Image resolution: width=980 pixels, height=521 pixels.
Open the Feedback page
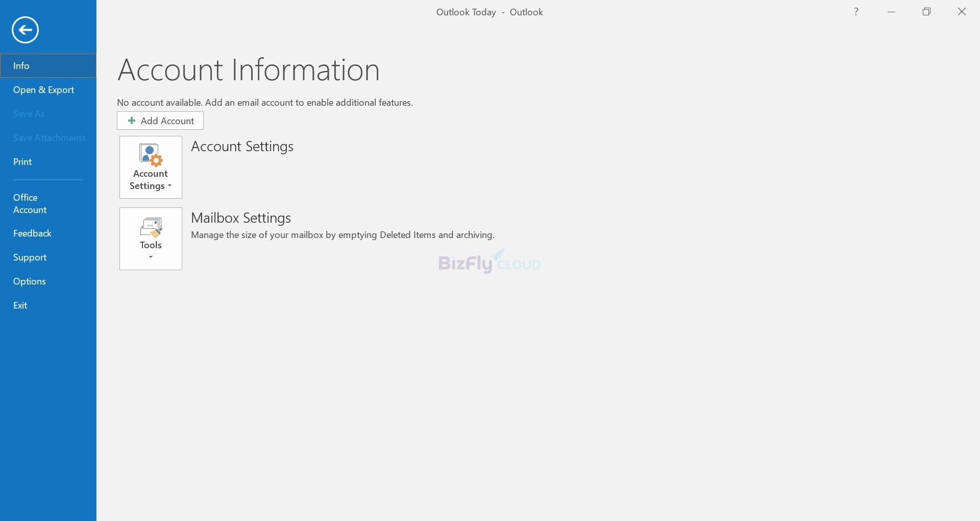pyautogui.click(x=48, y=233)
